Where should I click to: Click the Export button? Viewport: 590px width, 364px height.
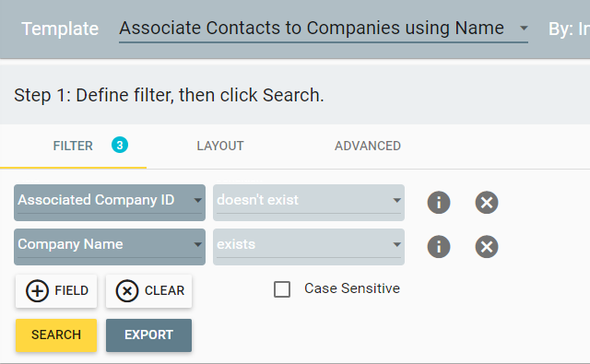(x=148, y=335)
